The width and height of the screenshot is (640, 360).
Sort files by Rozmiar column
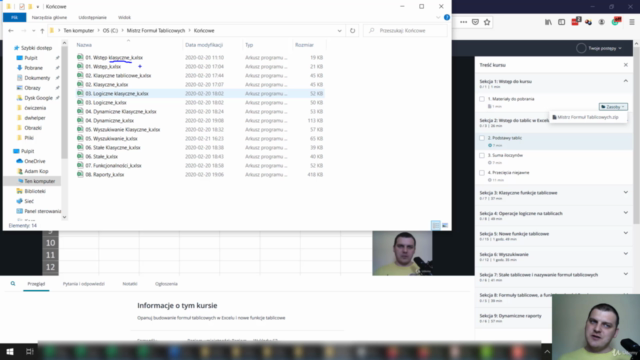coord(304,45)
